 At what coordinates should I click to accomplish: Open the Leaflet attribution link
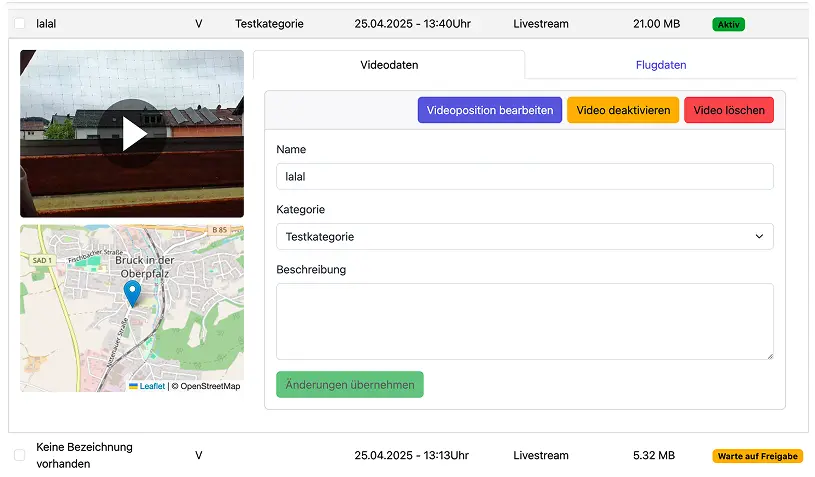152,386
